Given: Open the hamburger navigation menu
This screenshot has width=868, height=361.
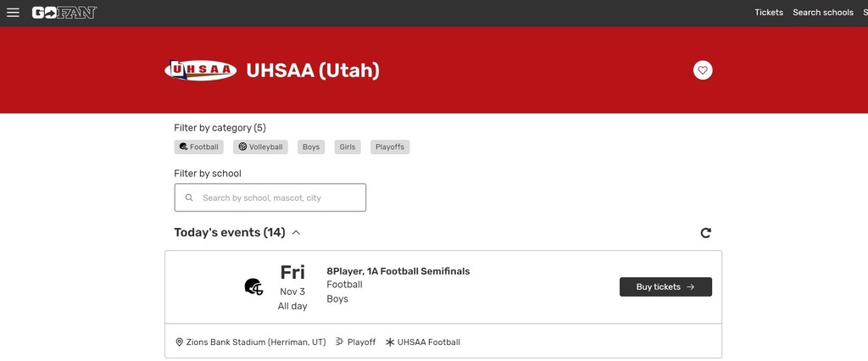Looking at the screenshot, I should [13, 12].
